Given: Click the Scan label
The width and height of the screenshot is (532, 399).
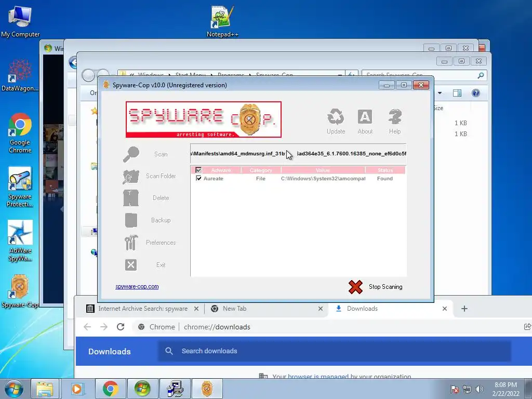Looking at the screenshot, I should click(161, 154).
